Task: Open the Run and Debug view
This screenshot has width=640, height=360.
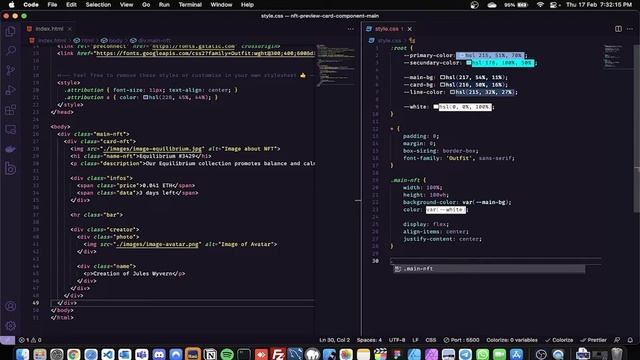Action: (11, 90)
